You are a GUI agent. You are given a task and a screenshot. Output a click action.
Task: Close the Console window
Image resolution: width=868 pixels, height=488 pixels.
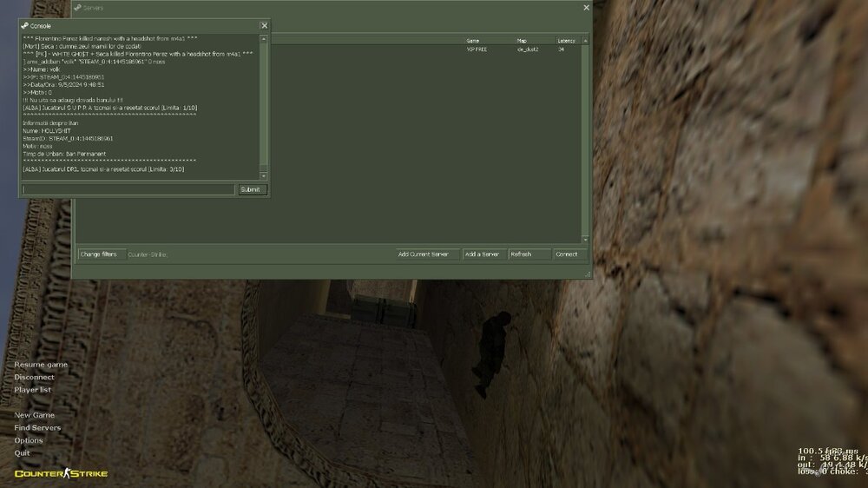click(264, 26)
